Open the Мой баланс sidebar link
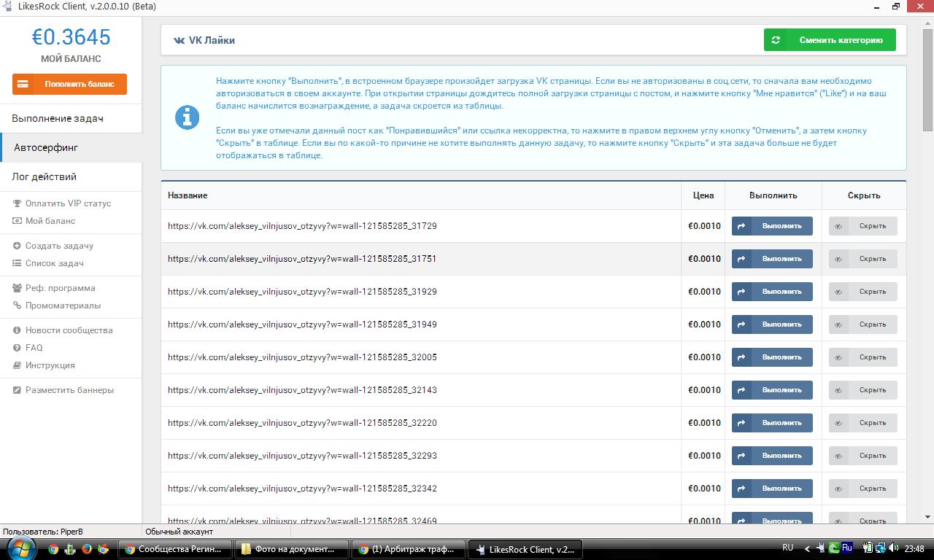This screenshot has width=934, height=560. pyautogui.click(x=50, y=221)
